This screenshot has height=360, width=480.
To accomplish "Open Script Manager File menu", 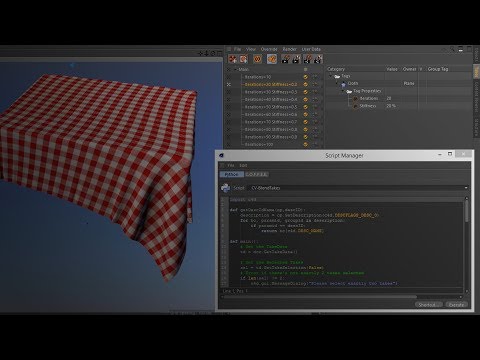I will click(x=230, y=165).
